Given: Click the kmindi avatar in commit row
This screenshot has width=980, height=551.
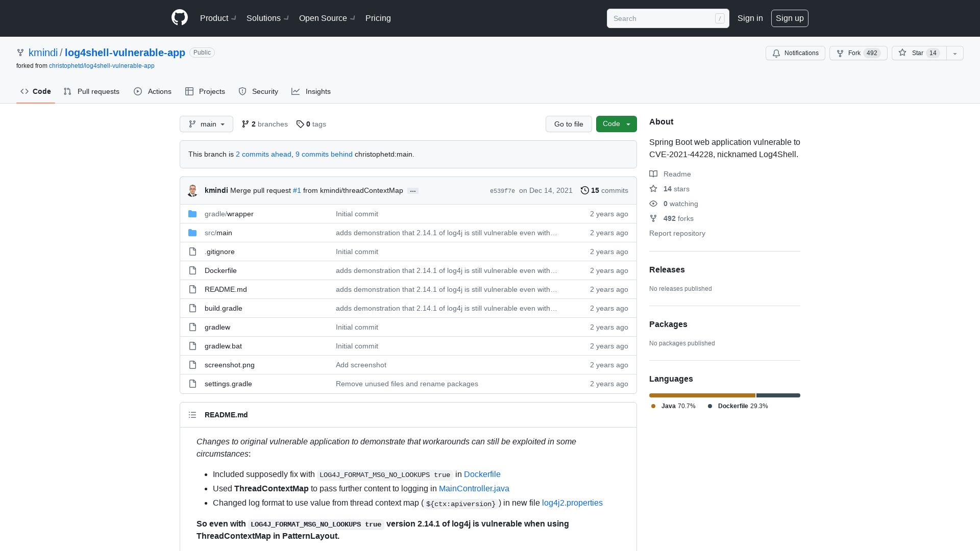Looking at the screenshot, I should pyautogui.click(x=192, y=191).
